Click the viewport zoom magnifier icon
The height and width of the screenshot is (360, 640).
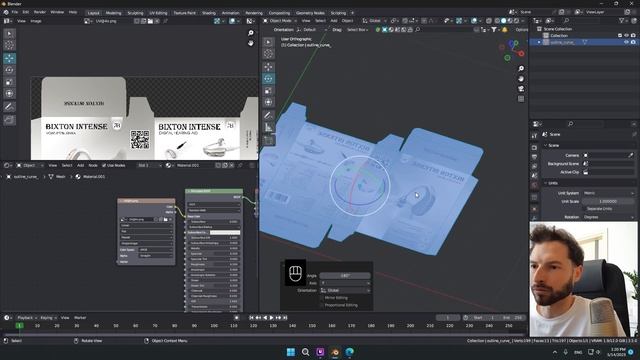(521, 69)
